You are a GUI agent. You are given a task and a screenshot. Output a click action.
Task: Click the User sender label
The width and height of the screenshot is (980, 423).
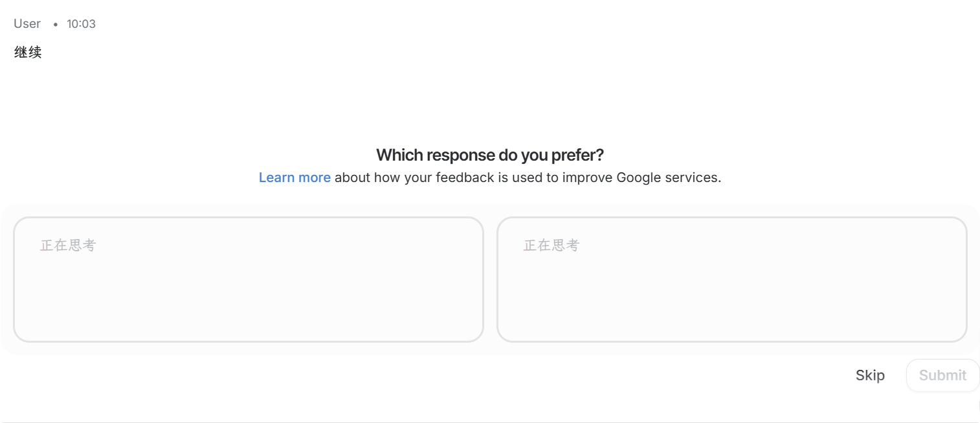point(27,24)
